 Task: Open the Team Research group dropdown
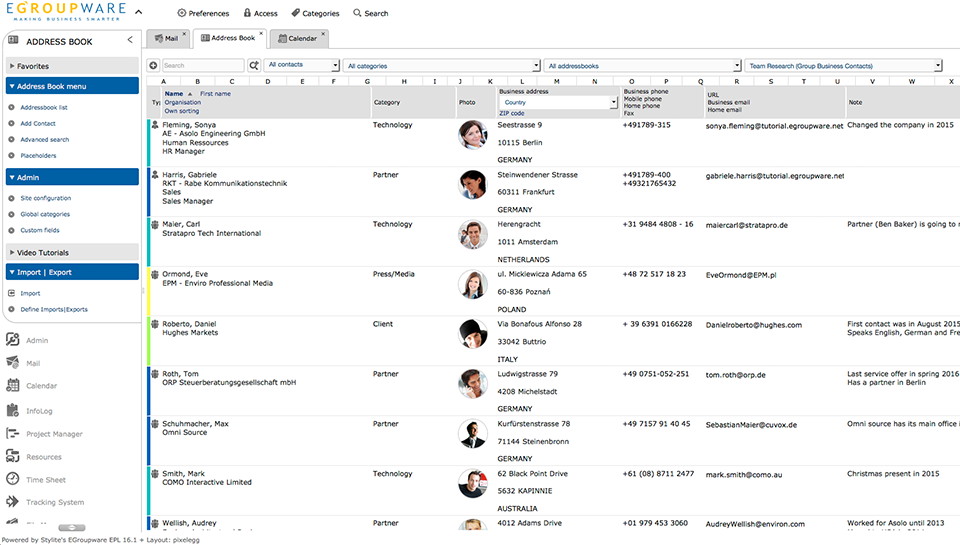[843, 66]
